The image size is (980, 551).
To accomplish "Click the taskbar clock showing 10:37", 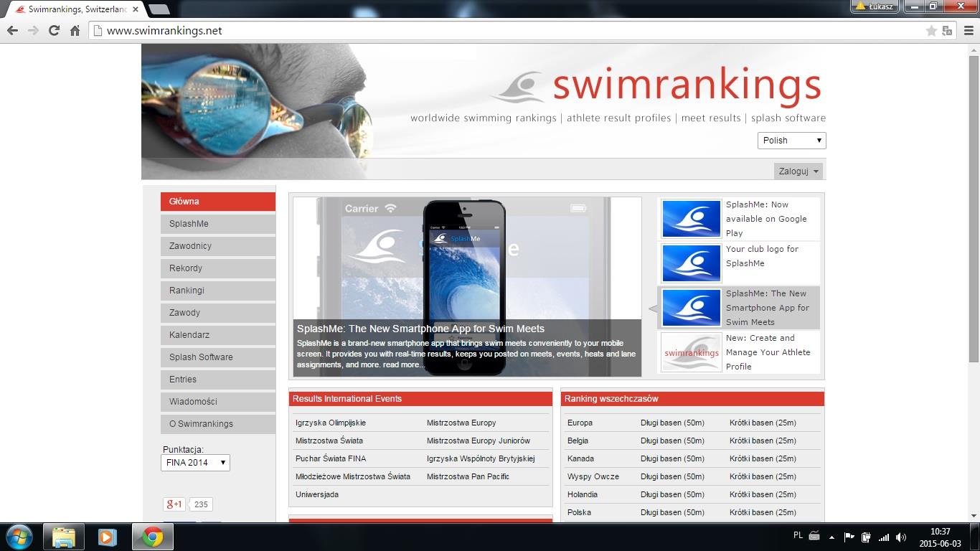I will [940, 537].
